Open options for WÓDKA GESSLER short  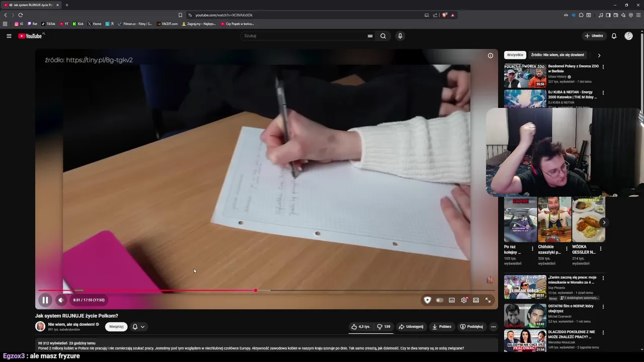click(600, 248)
